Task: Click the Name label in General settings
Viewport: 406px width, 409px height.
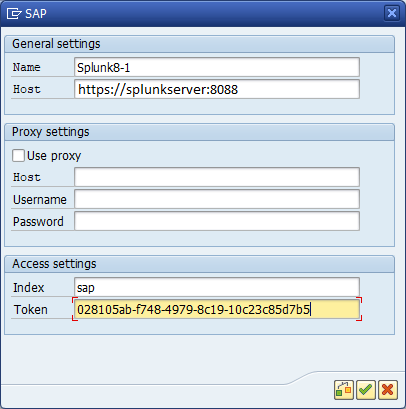Action: 27,67
